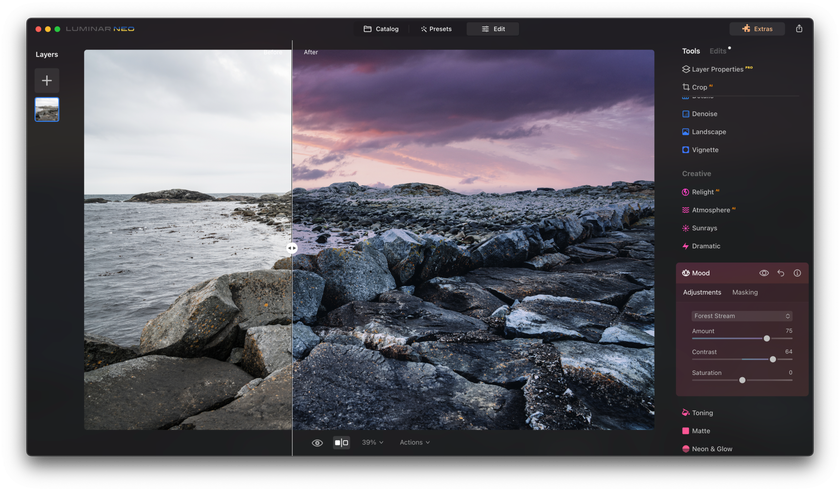Toggle before/after compare view button
This screenshot has height=491, width=840.
tap(341, 443)
